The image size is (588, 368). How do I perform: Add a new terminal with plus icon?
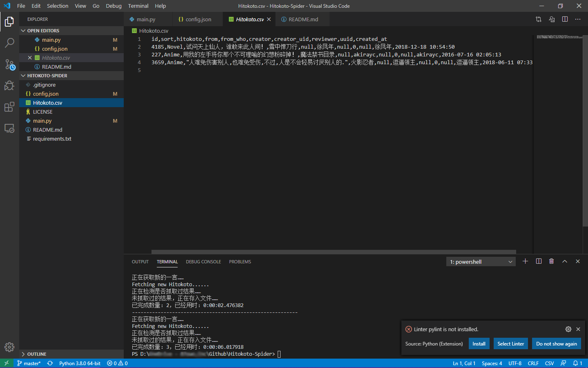pos(525,261)
